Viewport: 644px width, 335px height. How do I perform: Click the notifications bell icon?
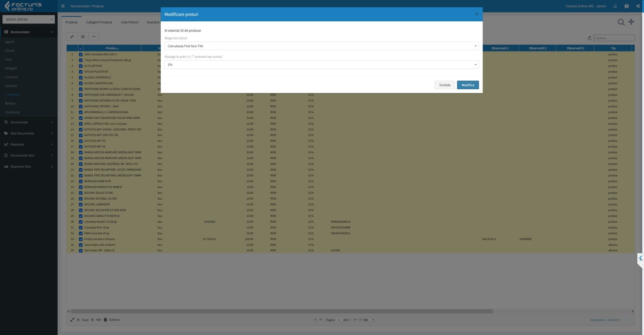615,6
